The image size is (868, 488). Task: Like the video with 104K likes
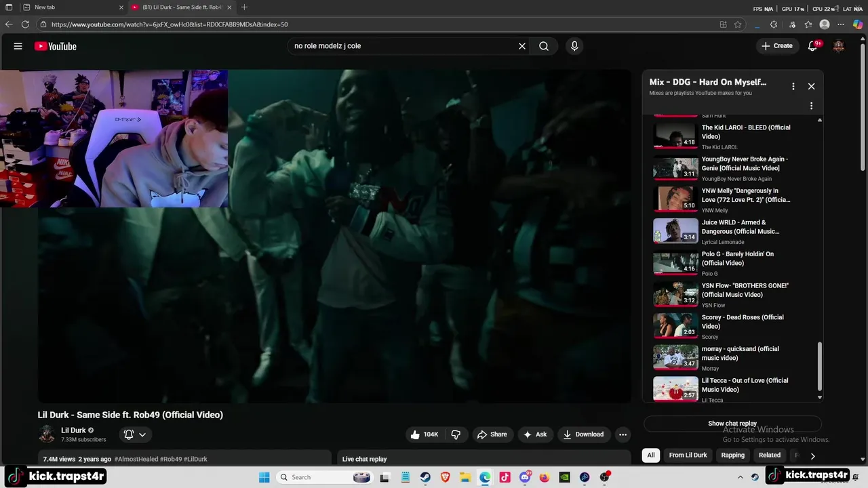click(x=425, y=434)
